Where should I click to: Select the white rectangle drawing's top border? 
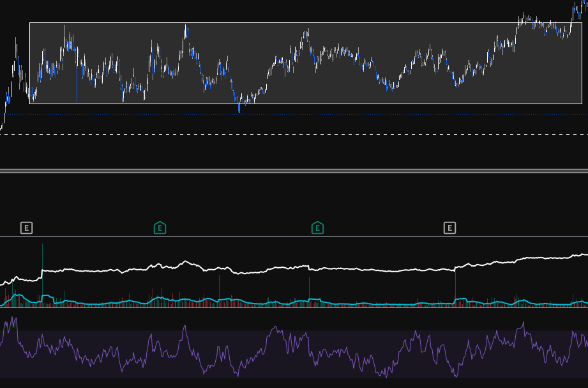click(255, 23)
